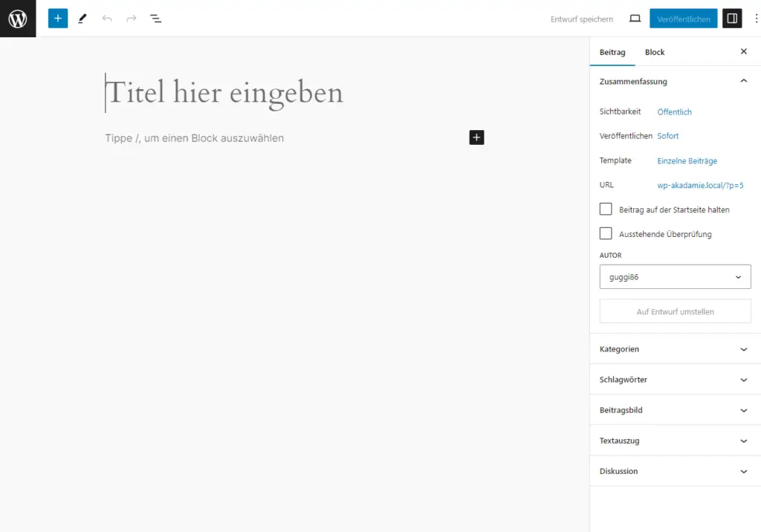Check 'Beitrag auf der Startseite halten'
Screen dimensions: 761x532
606,210
